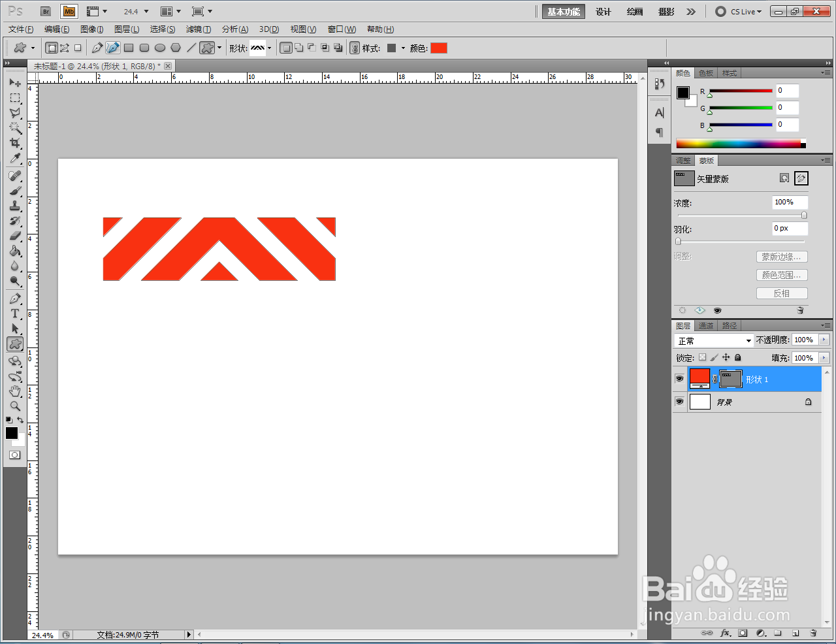Select the Custom Shape tool in the toolbox
Viewport: 836px width, 644px height.
point(15,344)
